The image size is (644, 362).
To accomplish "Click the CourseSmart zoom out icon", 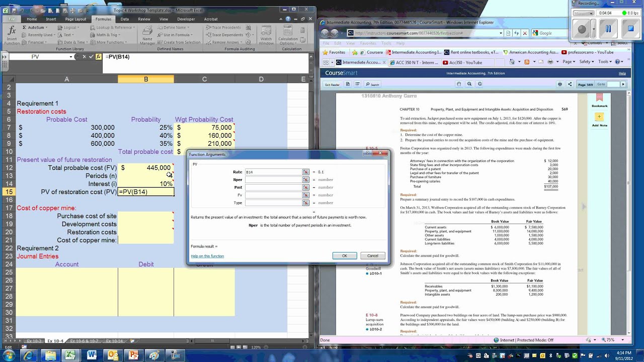I will pos(479,84).
